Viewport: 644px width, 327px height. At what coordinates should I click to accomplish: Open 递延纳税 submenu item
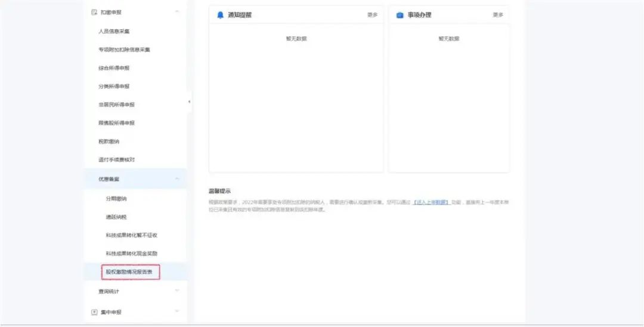(116, 217)
